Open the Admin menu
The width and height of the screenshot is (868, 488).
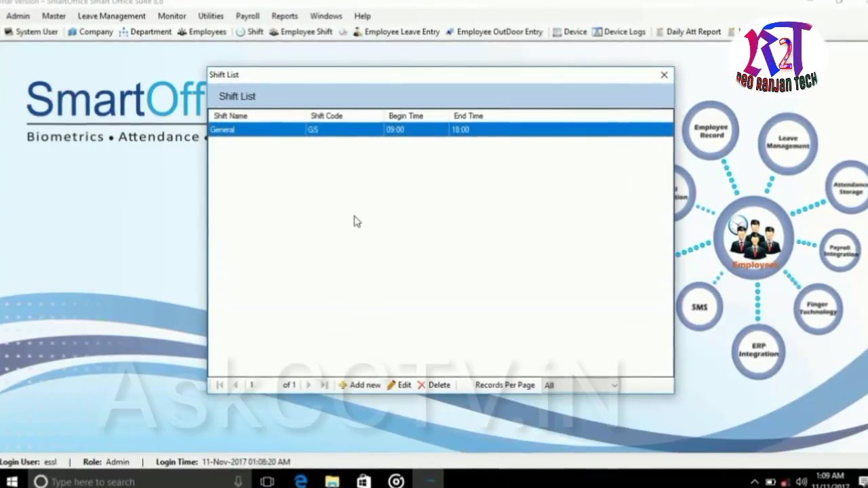point(18,16)
